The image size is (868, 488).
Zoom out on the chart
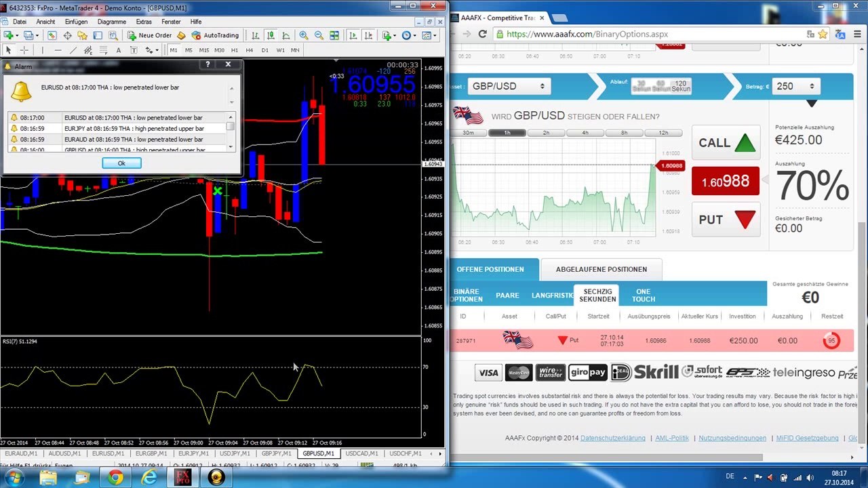click(319, 35)
